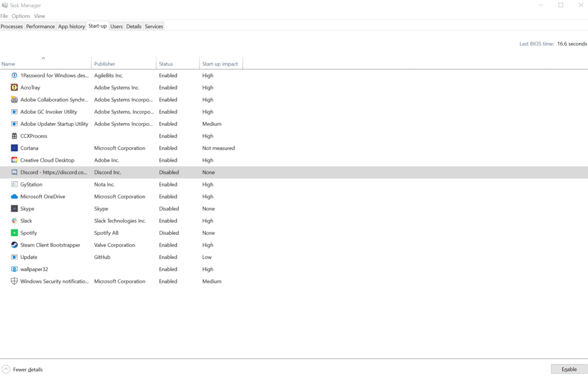The height and width of the screenshot is (376, 588).
Task: Click the Skype icon
Action: pos(14,209)
